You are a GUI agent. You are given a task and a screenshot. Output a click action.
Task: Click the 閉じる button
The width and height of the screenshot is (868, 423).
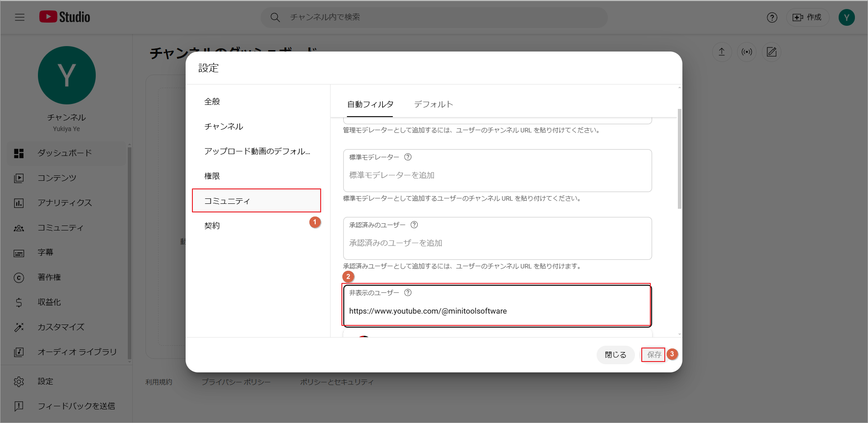click(616, 355)
